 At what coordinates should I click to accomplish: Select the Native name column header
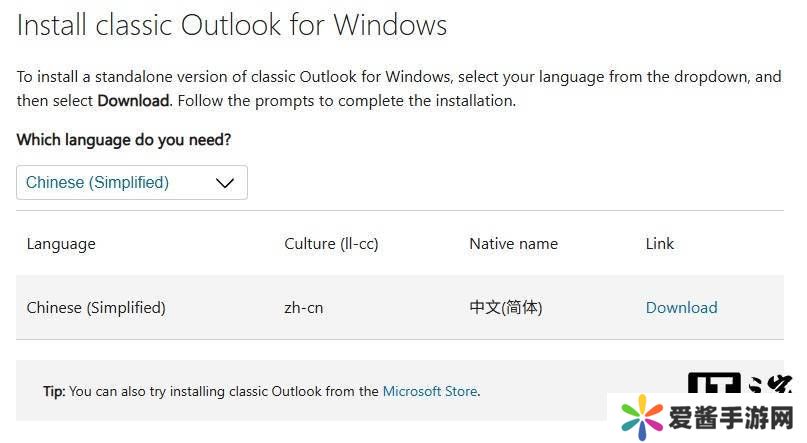point(513,243)
